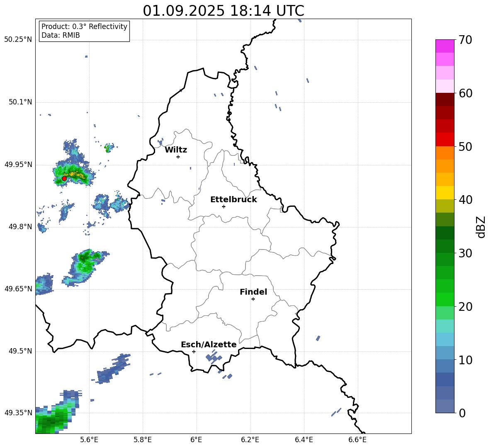Click the colorbar tick label 50
Viewport: 491px width, 448px height.
[x=465, y=147]
